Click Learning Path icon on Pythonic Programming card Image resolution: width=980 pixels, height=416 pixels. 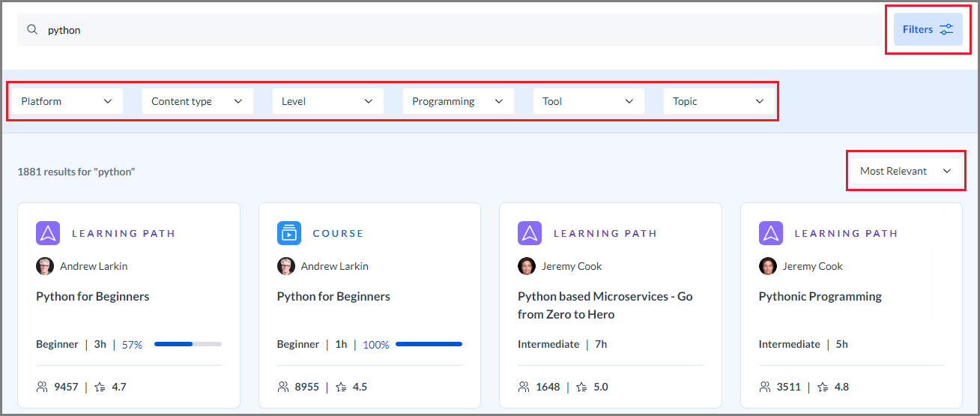tap(771, 233)
